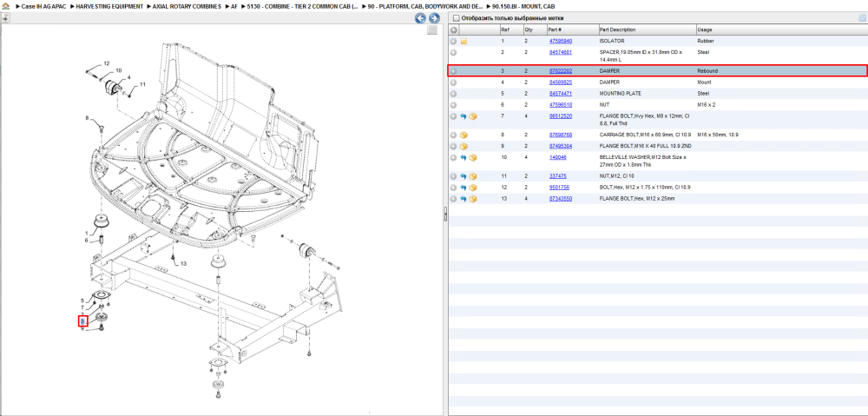868x416 pixels.
Task: Open part number 84574601 link
Action: [560, 52]
